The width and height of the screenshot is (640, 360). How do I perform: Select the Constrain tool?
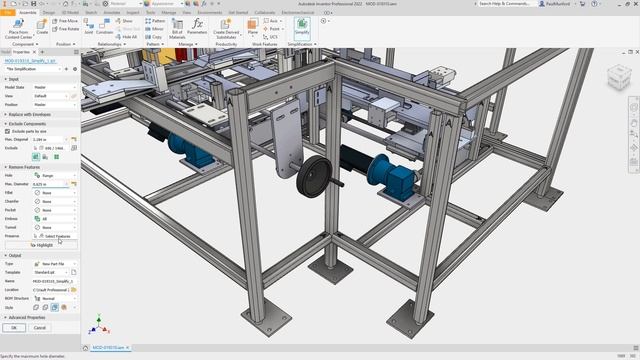pyautogui.click(x=104, y=27)
